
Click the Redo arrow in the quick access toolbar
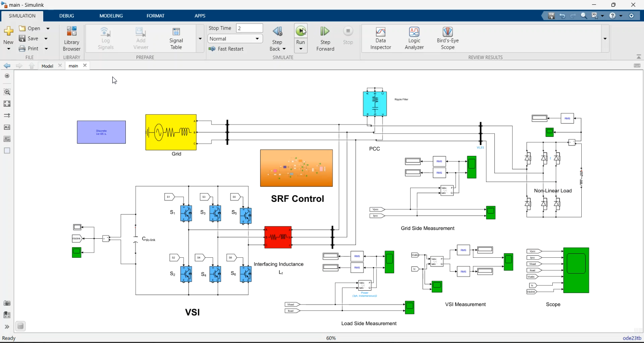[573, 16]
